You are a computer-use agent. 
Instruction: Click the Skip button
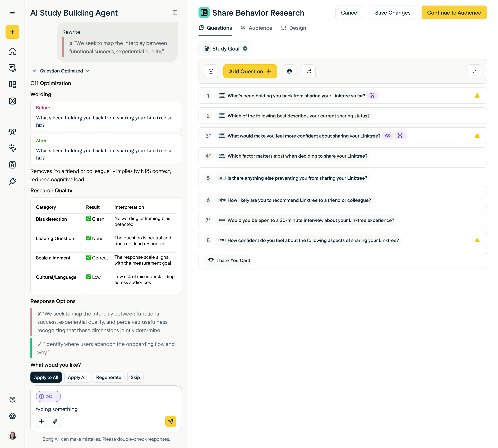pyautogui.click(x=135, y=377)
